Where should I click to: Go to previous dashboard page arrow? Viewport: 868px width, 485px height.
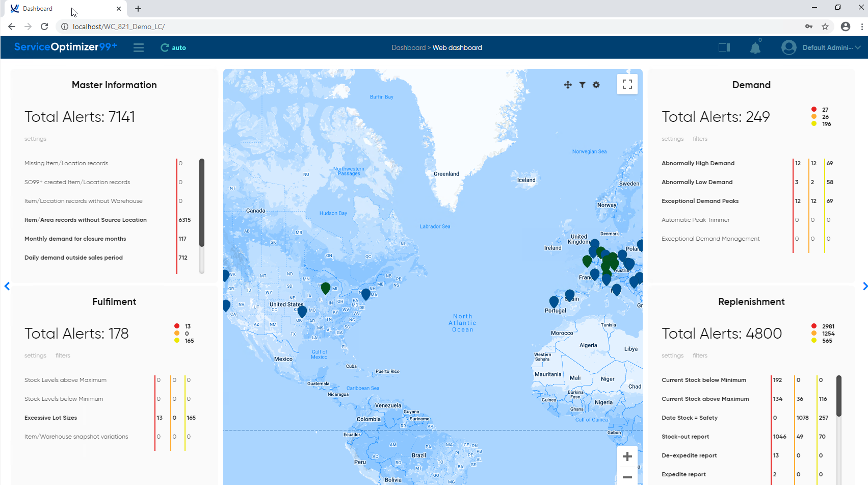(x=7, y=286)
